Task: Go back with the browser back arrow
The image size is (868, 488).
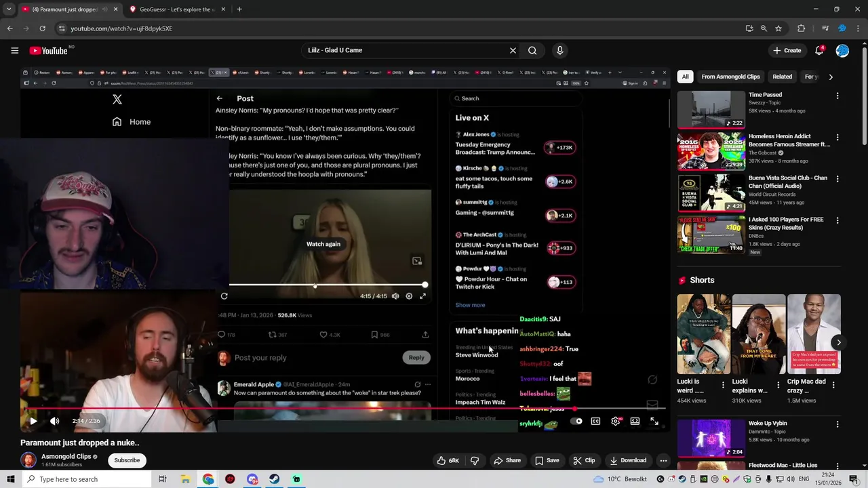Action: [x=9, y=28]
